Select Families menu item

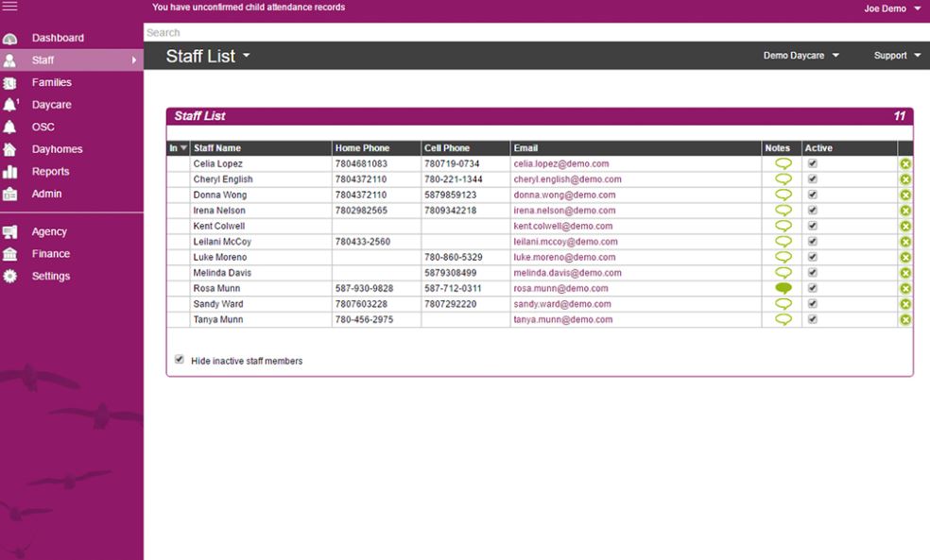(x=52, y=82)
